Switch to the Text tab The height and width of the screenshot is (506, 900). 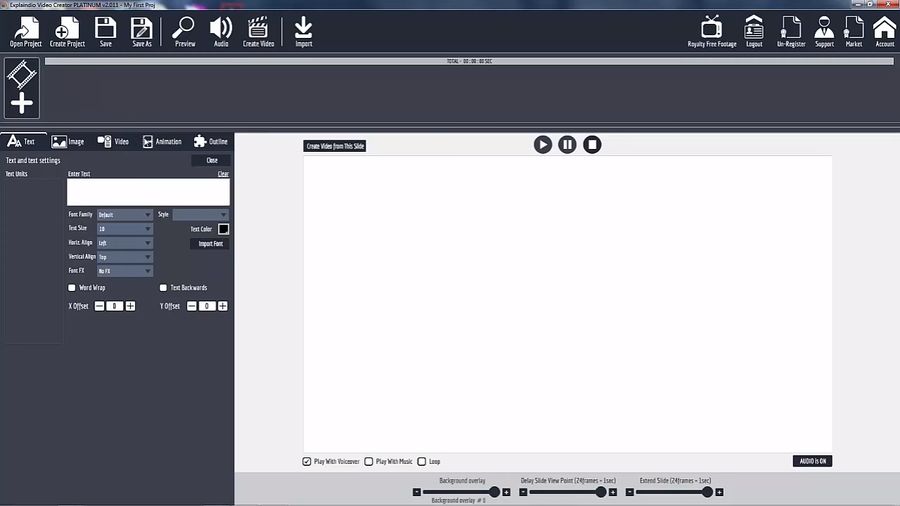[23, 141]
